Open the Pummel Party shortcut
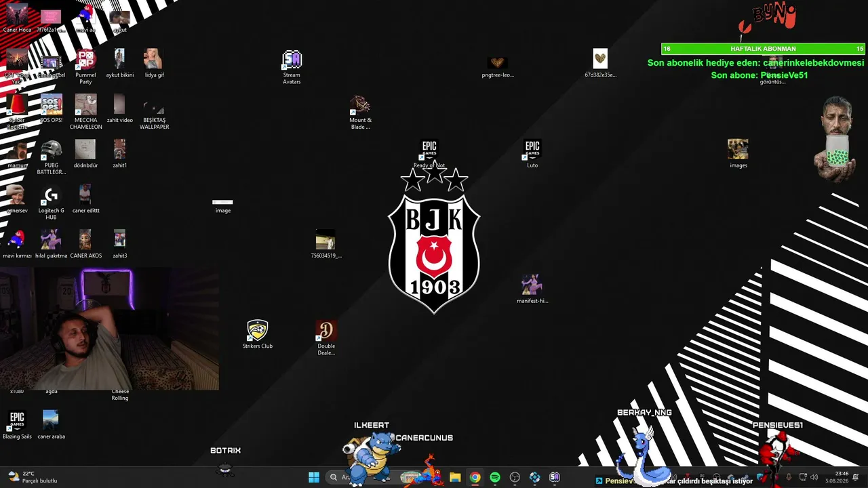Screen dimensions: 868x488 pos(85,67)
